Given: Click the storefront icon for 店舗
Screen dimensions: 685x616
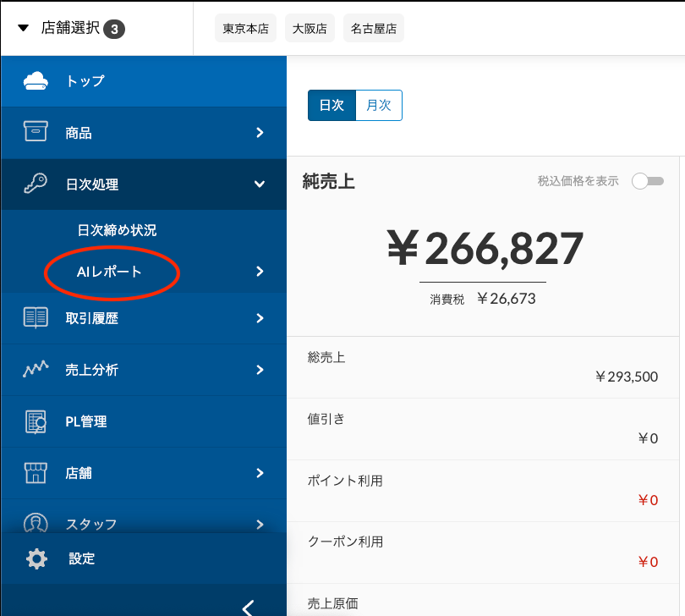Looking at the screenshot, I should tap(36, 473).
